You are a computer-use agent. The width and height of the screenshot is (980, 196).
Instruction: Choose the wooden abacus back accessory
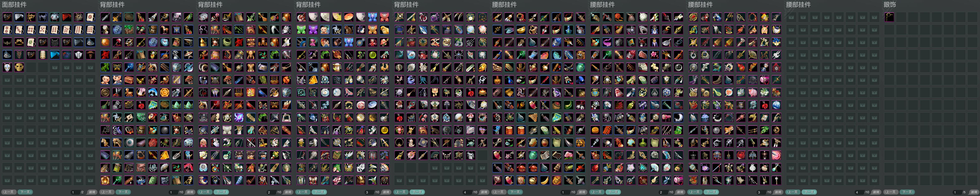165,67
